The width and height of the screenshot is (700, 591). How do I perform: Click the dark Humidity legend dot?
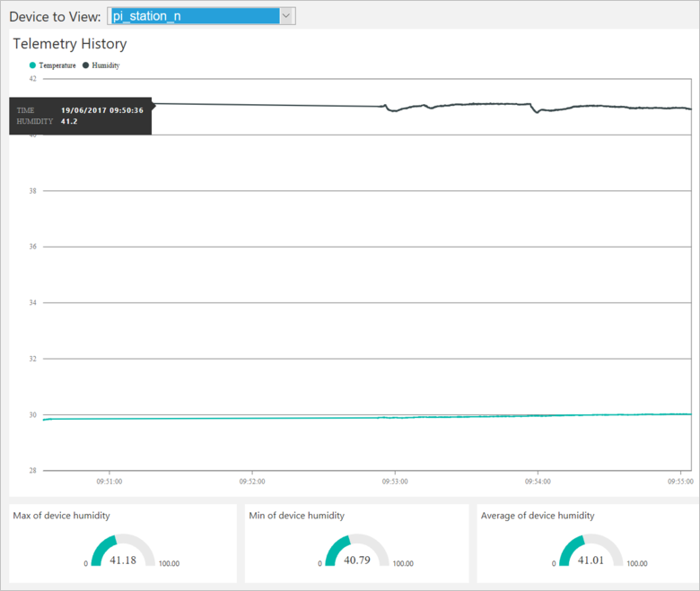pyautogui.click(x=86, y=65)
